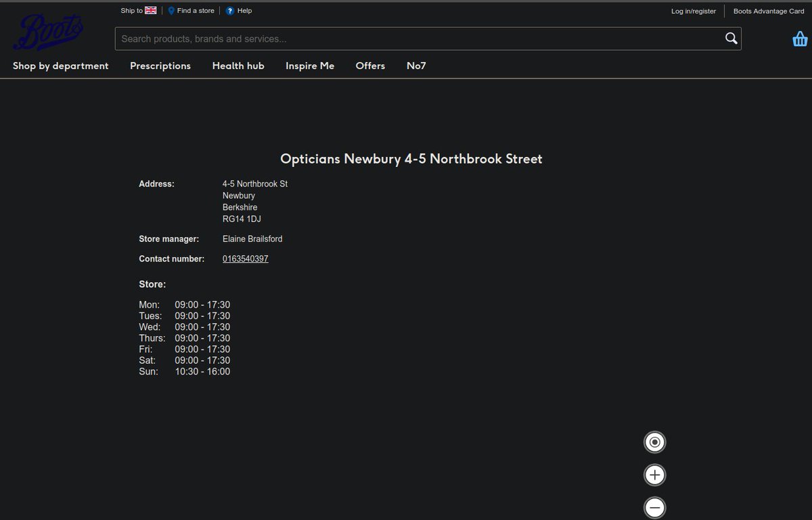Screen dimensions: 812x520
Task: Open Offers menu
Action: coord(370,66)
